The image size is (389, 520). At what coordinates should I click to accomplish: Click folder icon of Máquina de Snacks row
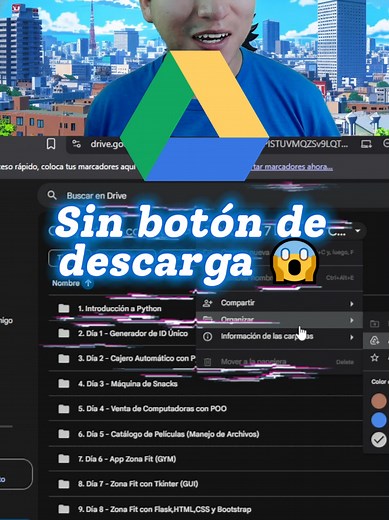point(64,384)
